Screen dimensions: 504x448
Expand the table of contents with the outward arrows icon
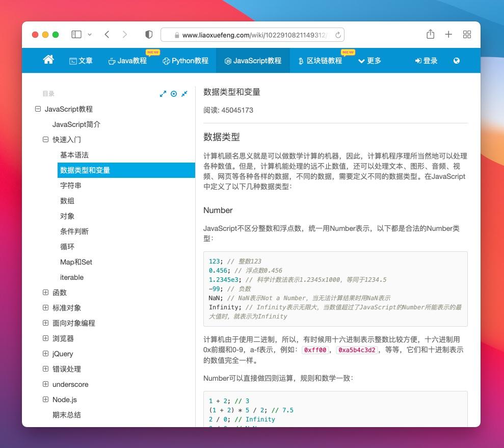(x=163, y=94)
